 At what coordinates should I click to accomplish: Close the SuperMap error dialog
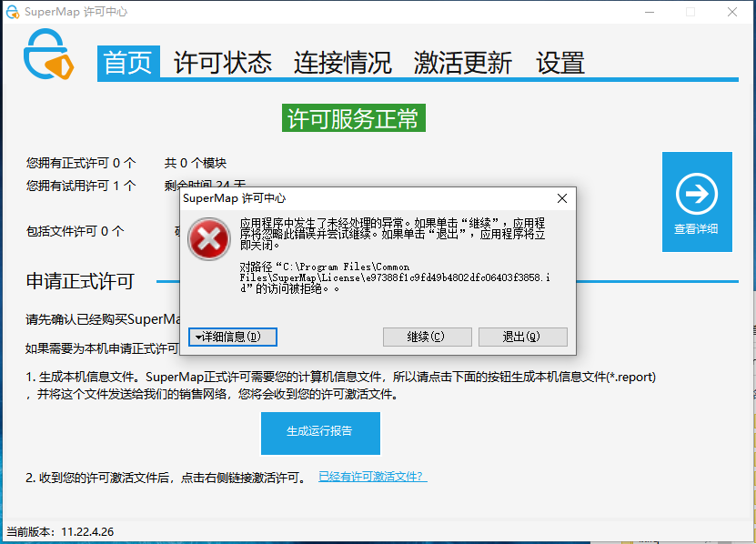(561, 198)
